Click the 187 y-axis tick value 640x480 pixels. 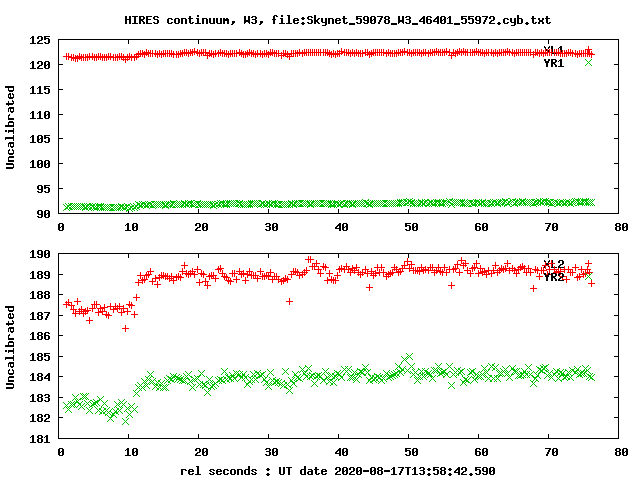pos(40,316)
